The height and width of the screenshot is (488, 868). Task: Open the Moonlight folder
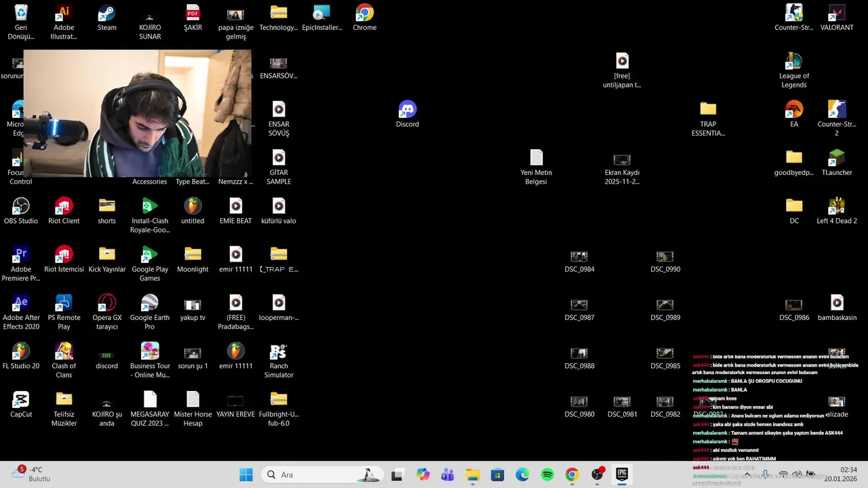[193, 260]
